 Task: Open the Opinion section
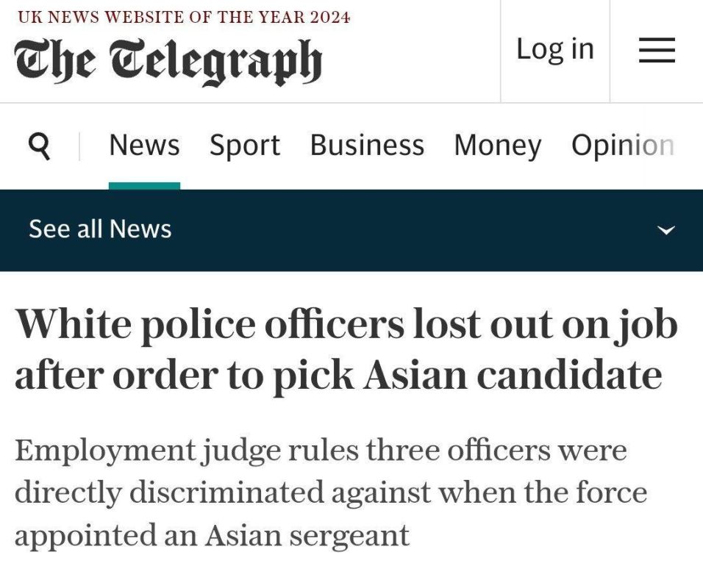click(x=622, y=146)
